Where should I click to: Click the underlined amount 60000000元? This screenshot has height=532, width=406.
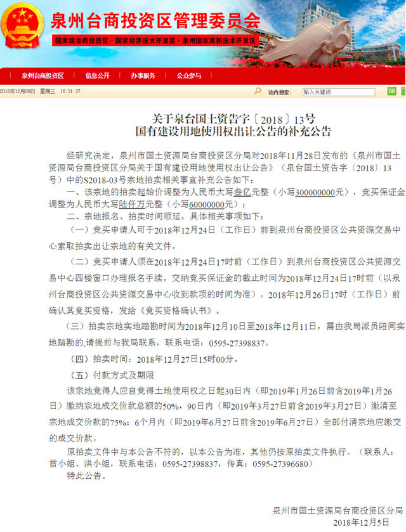click(211, 205)
